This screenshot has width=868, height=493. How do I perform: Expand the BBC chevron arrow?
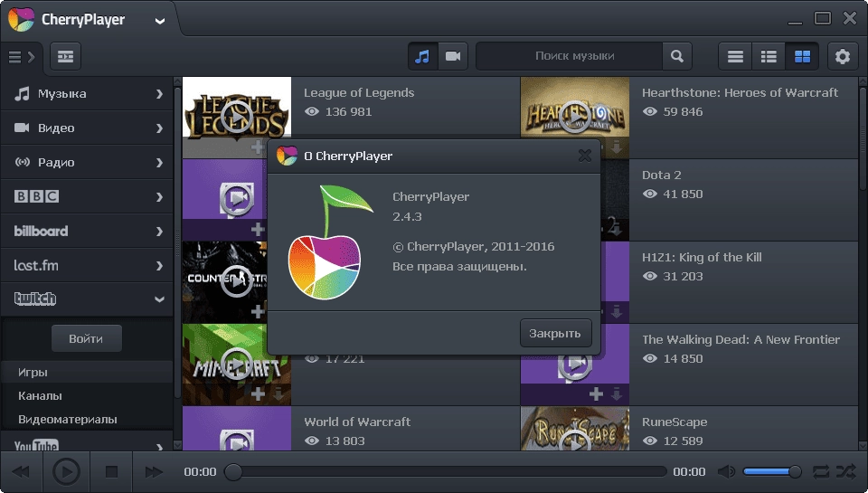click(x=159, y=196)
